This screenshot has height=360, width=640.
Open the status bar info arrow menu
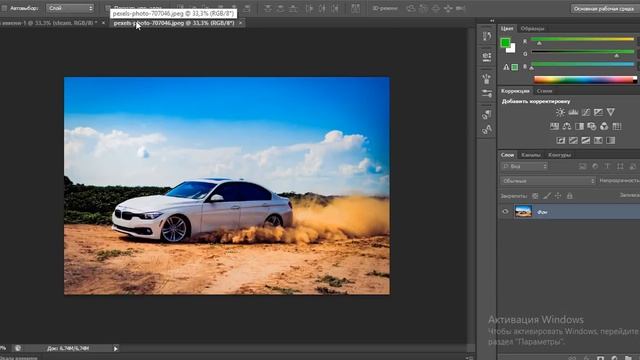click(116, 348)
